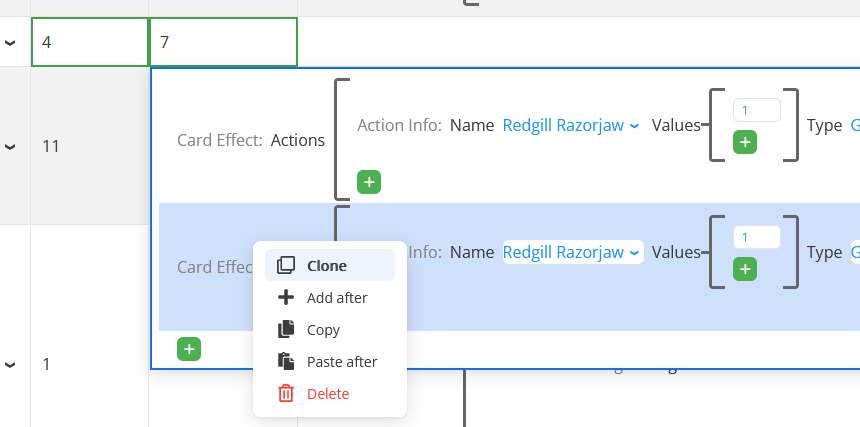Click the Copy icon in context menu
The height and width of the screenshot is (427, 860).
(286, 330)
